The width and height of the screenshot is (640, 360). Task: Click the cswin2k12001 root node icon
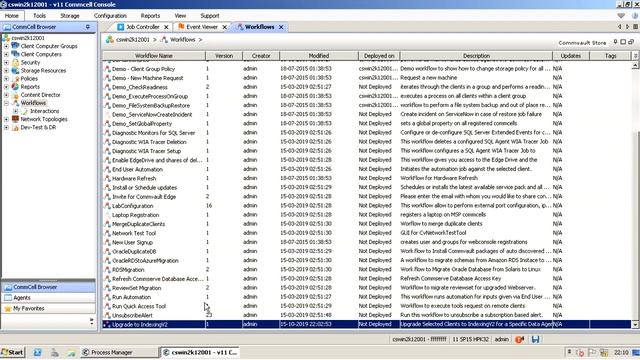pyautogui.click(x=6, y=38)
